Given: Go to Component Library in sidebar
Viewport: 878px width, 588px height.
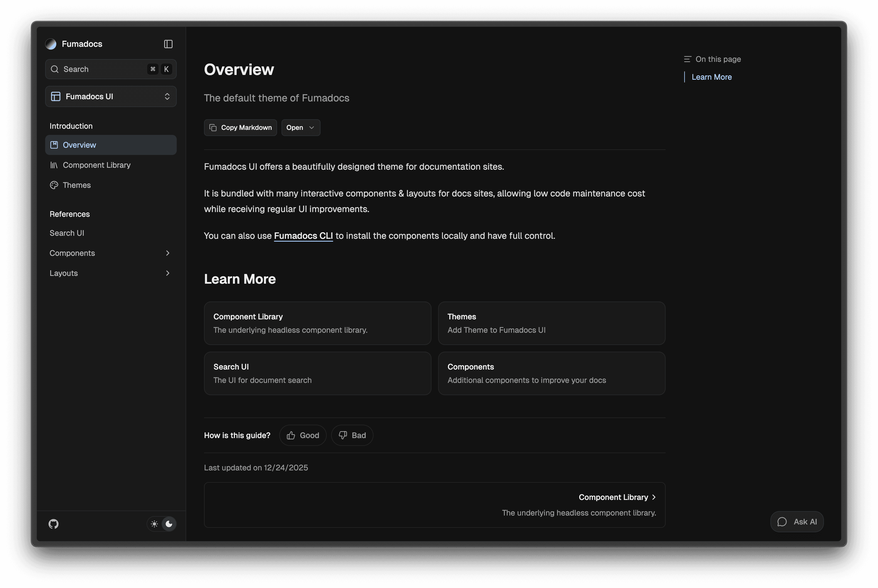Looking at the screenshot, I should click(x=96, y=165).
